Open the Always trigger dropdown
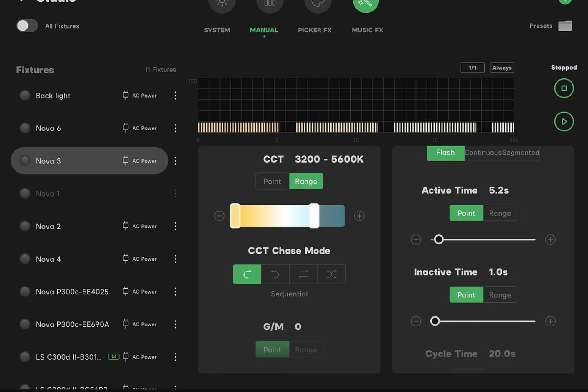This screenshot has width=588, height=392. point(502,68)
